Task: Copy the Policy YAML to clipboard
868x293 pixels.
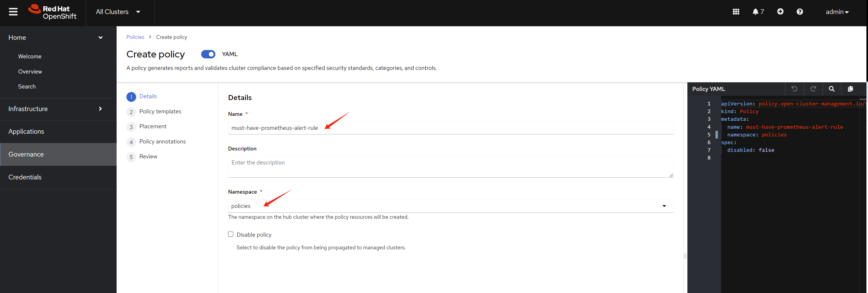Action: [x=850, y=89]
